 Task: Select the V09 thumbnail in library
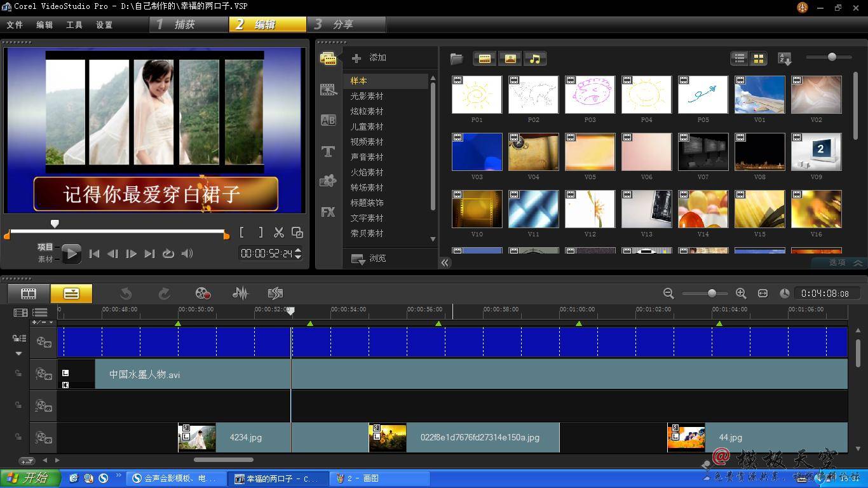click(x=816, y=151)
